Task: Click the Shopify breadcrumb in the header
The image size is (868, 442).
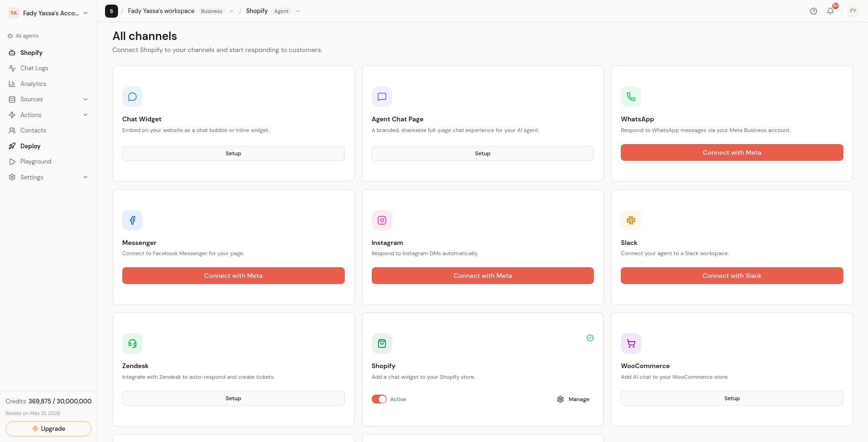Action: pos(257,11)
